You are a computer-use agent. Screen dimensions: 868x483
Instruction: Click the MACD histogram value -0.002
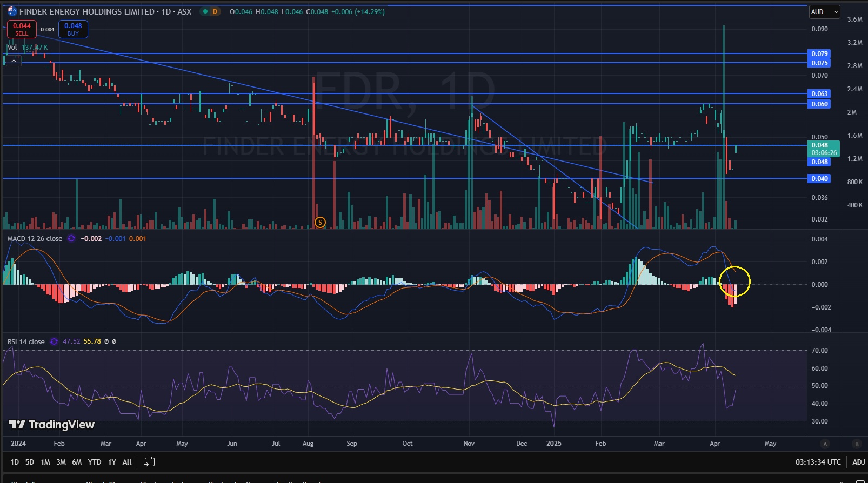pyautogui.click(x=91, y=238)
